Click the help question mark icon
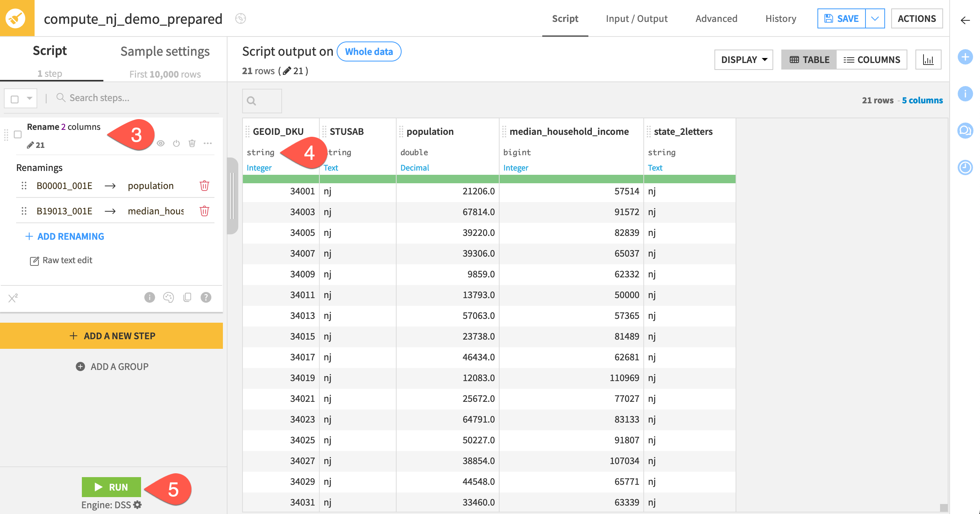 [x=206, y=297]
